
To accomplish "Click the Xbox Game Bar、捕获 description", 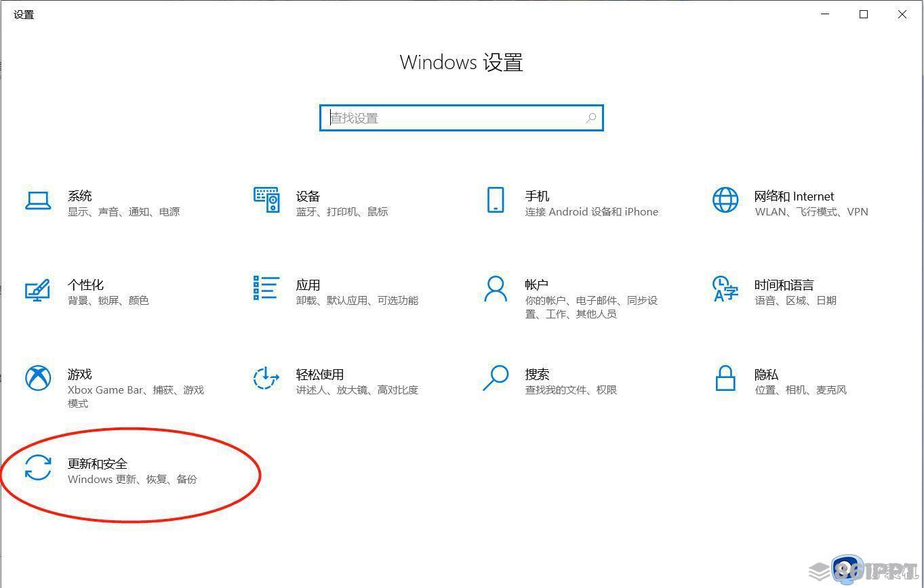I will 136,397.
